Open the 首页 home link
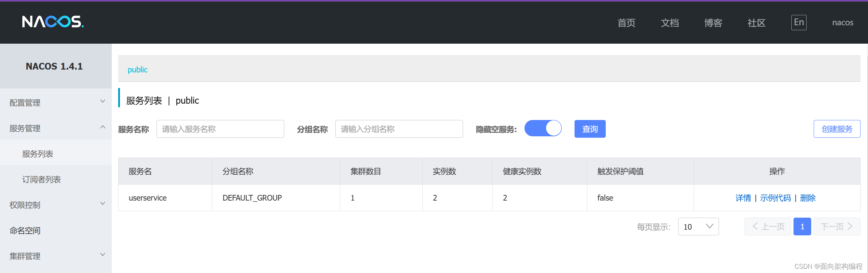This screenshot has height=273, width=868. coord(626,23)
